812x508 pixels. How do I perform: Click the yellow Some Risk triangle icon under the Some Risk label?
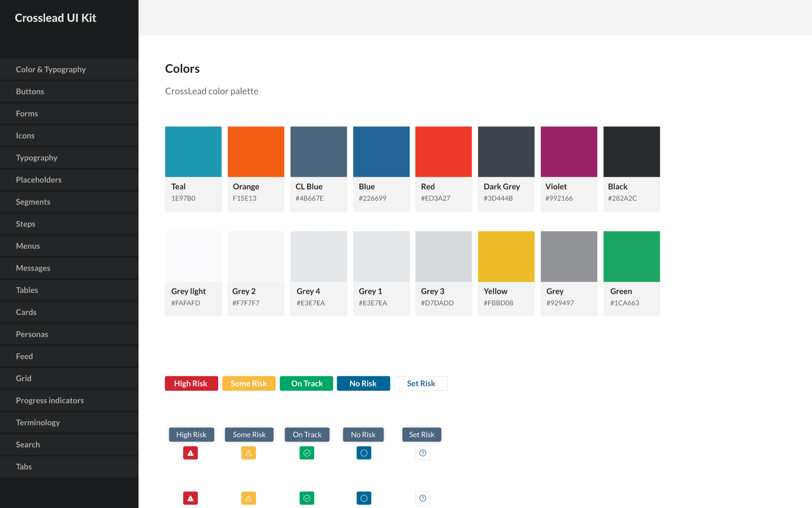pos(249,453)
